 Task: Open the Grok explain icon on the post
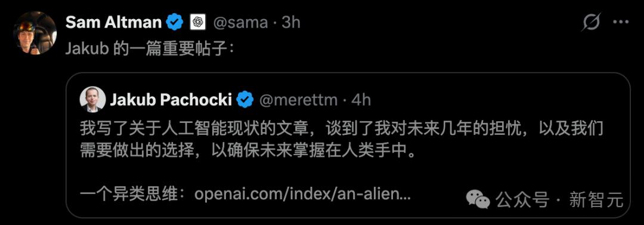click(x=592, y=22)
